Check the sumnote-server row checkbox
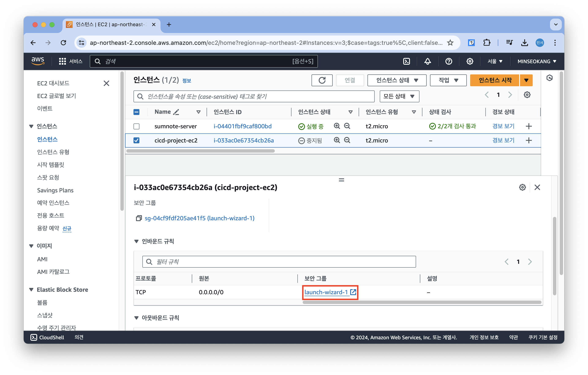The height and width of the screenshot is (375, 588). (136, 126)
